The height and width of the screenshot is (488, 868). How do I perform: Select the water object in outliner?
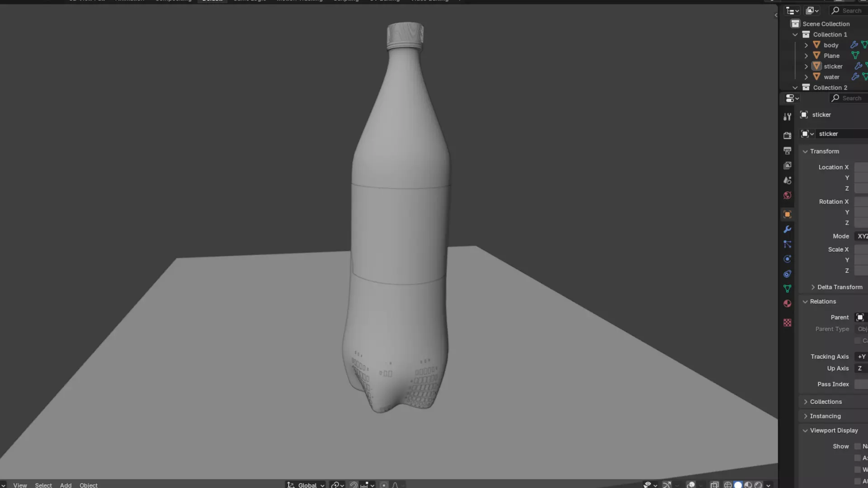(831, 77)
